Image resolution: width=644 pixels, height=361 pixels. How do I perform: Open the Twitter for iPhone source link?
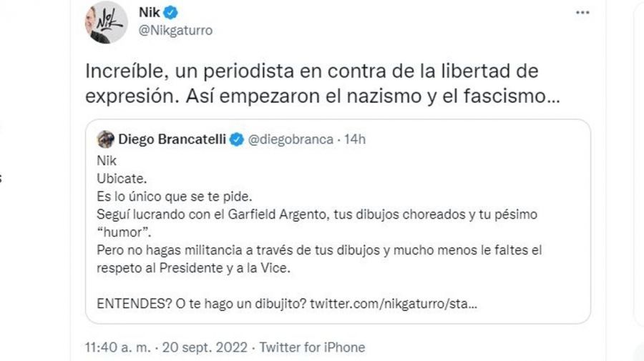[x=312, y=348]
